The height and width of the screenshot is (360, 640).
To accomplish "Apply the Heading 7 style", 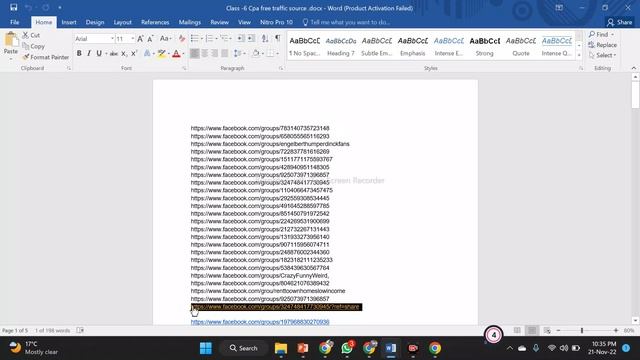I will (341, 46).
